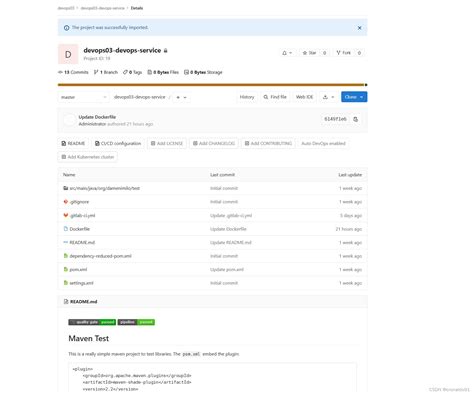Viewport: 474px width, 394px height.
Task: Open devops03-devops-service breadcrumb link
Action: (x=103, y=8)
